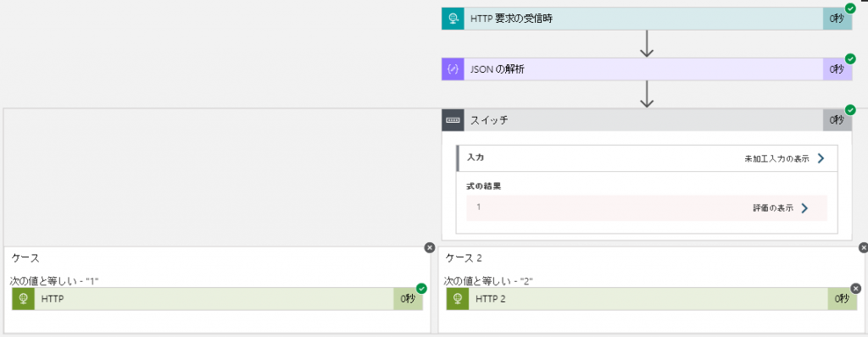Click the ケース title

pyautogui.click(x=25, y=258)
